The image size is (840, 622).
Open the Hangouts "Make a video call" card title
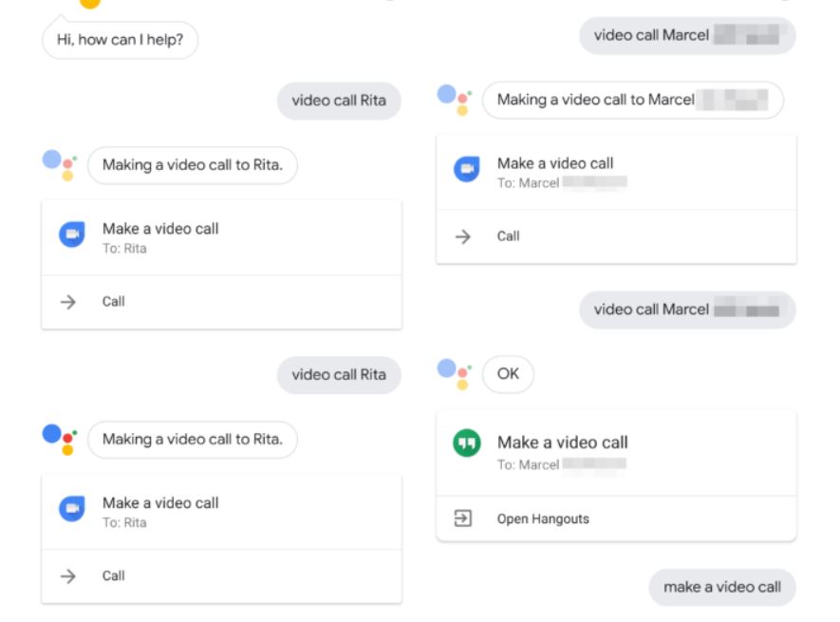tap(562, 443)
